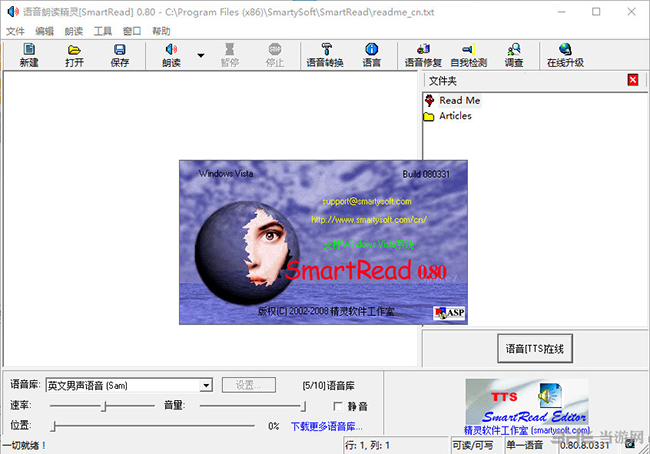Open the survey (调查) icon
Image resolution: width=650 pixels, height=454 pixels.
point(514,55)
